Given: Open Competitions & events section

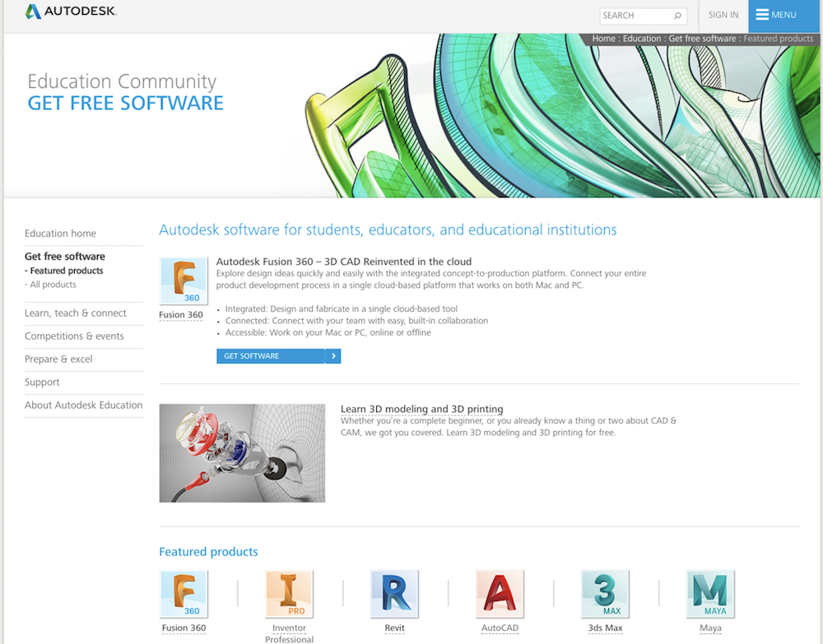Looking at the screenshot, I should (x=75, y=336).
